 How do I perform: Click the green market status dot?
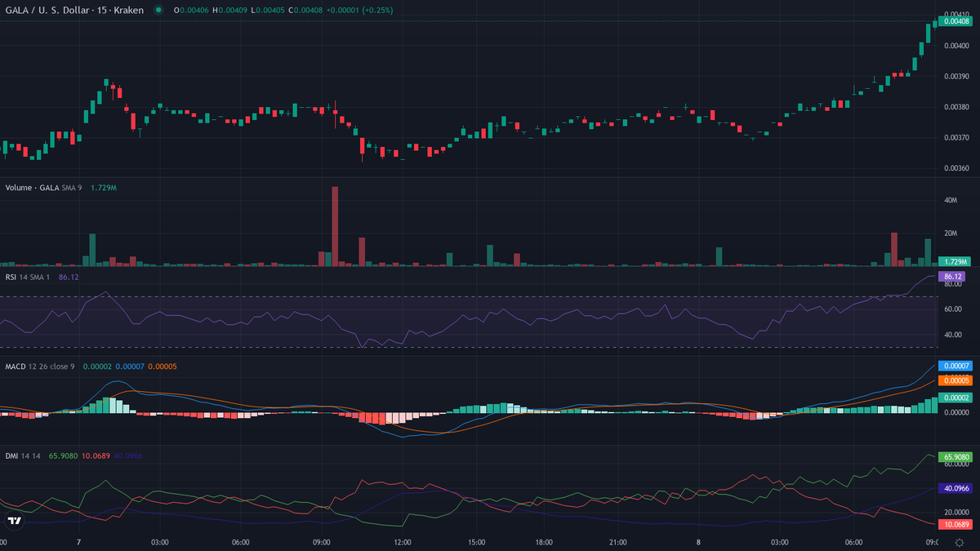pos(158,10)
